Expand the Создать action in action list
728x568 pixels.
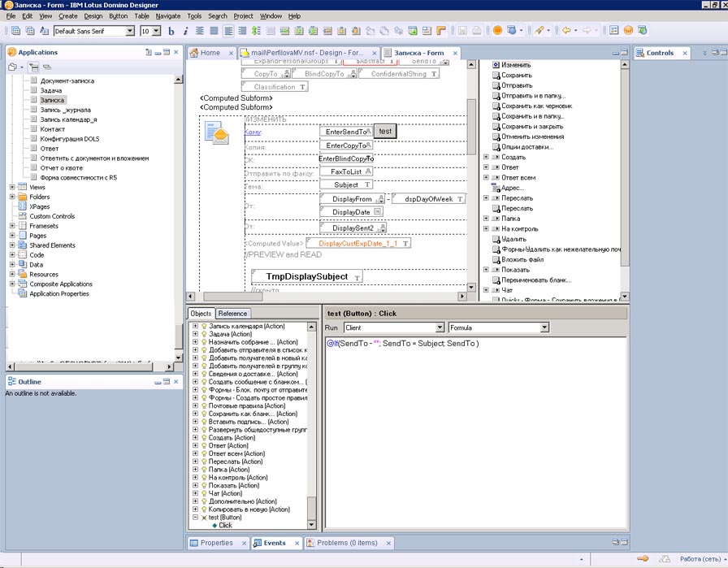(x=486, y=157)
